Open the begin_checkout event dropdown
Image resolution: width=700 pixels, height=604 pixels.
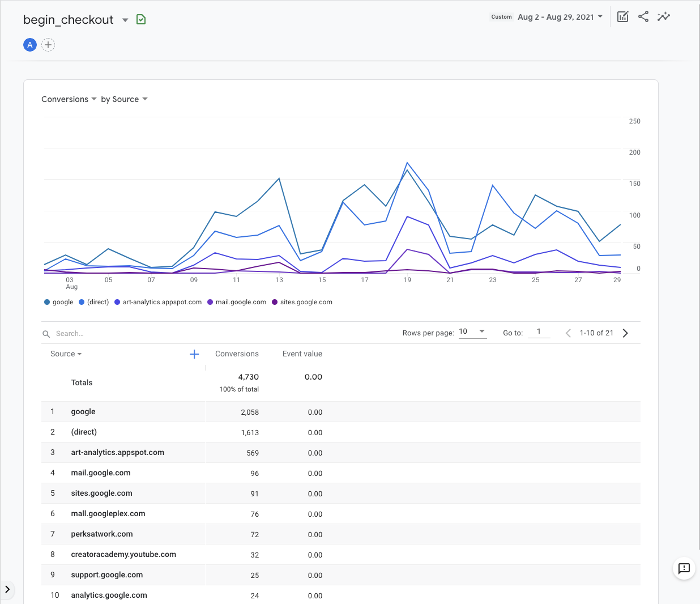125,20
